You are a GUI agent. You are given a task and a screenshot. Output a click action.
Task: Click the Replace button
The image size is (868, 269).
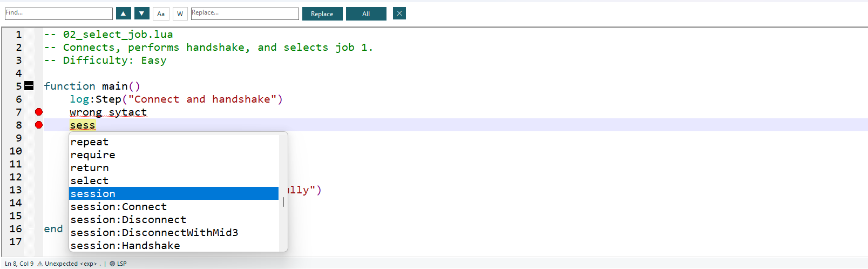322,14
